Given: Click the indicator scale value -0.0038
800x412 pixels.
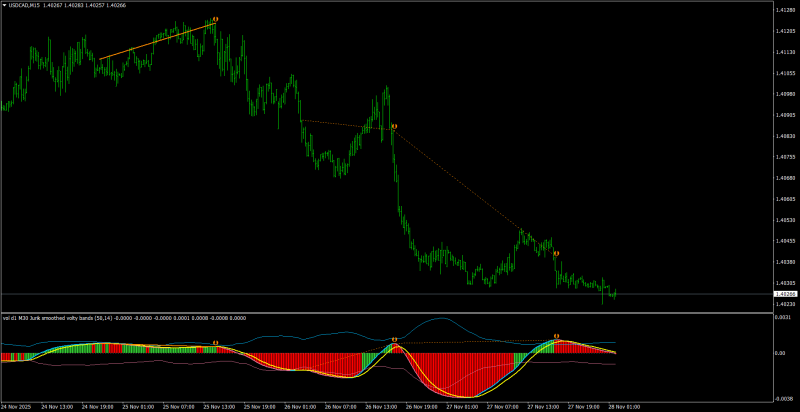Looking at the screenshot, I should 782,399.
